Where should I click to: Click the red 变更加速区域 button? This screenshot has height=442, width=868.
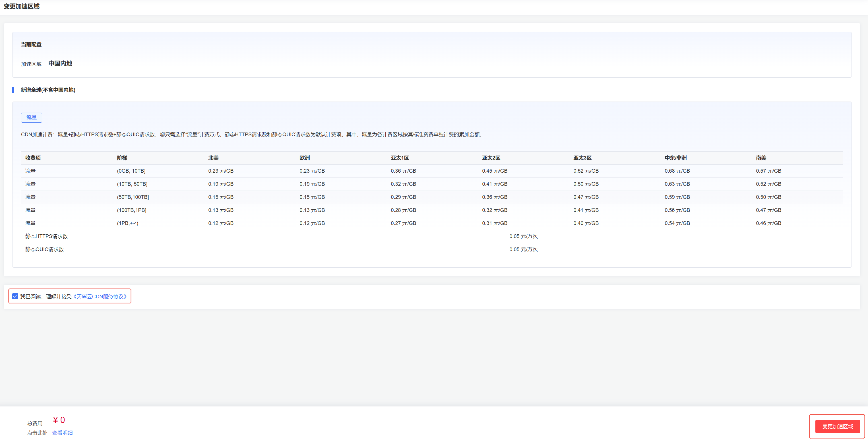pyautogui.click(x=837, y=426)
